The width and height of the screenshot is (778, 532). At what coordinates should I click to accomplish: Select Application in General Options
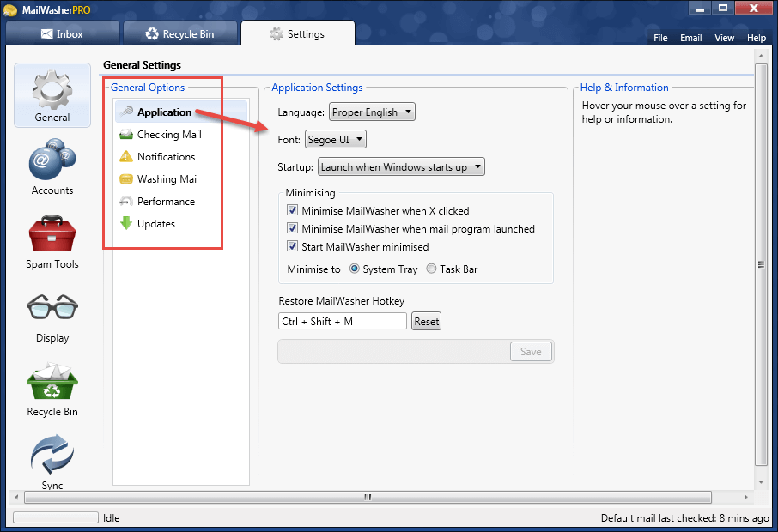pos(180,112)
